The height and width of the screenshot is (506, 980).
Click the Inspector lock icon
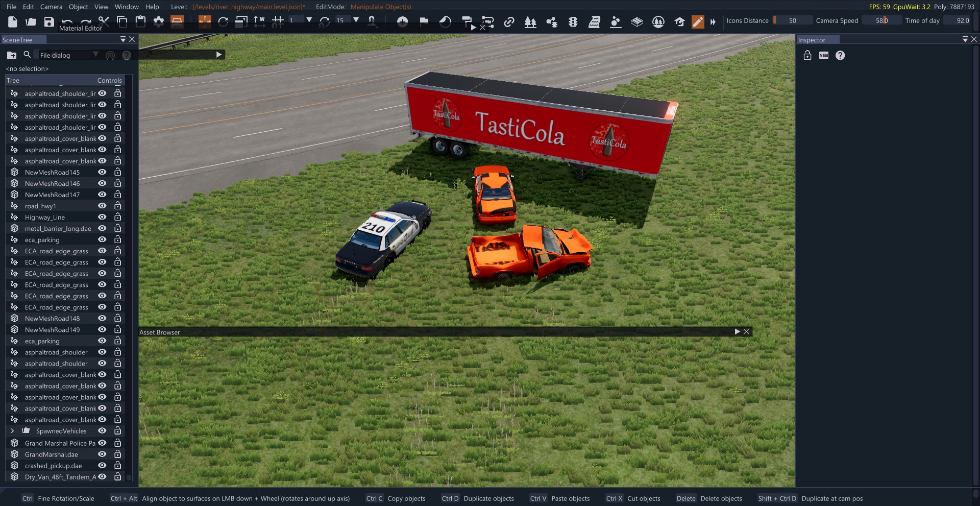(807, 55)
